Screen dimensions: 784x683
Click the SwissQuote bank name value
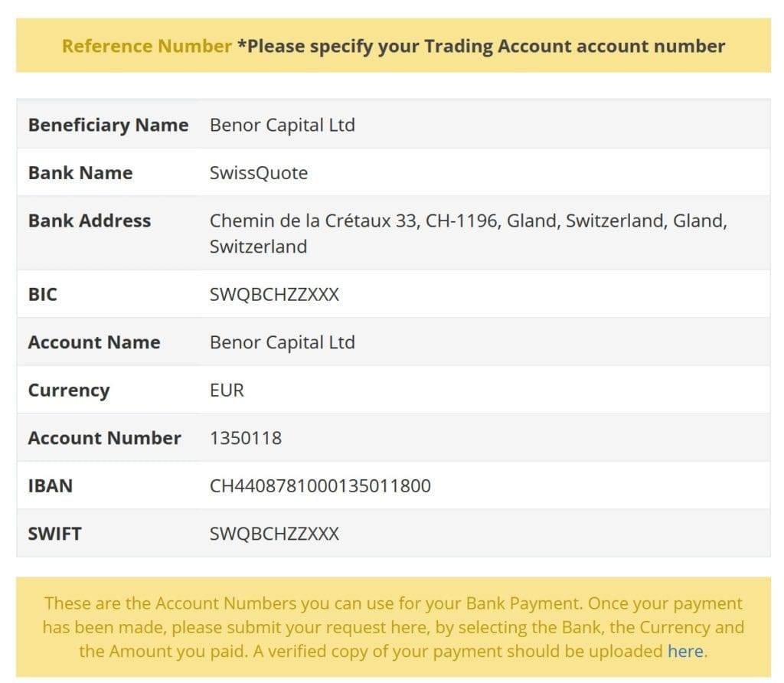tap(259, 173)
